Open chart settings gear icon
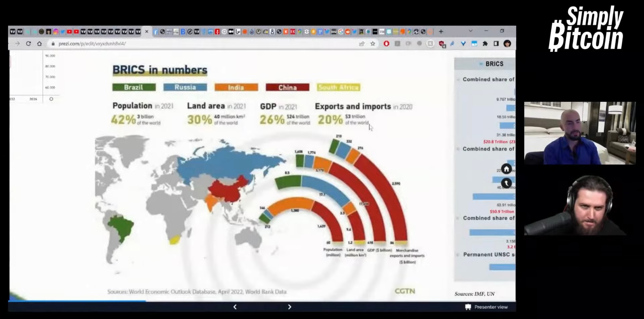Viewport: 644px width, 319px height. coord(51,99)
